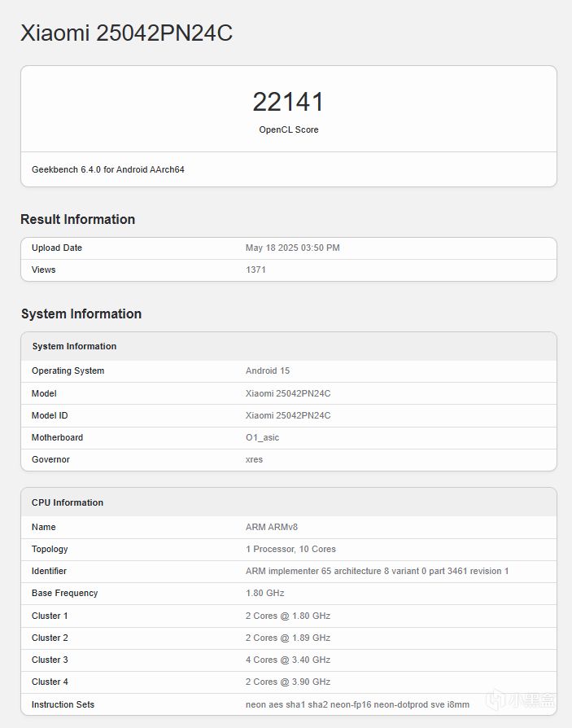Click the CPU Information table header
Viewport: 572px width, 728px height.
coord(68,502)
